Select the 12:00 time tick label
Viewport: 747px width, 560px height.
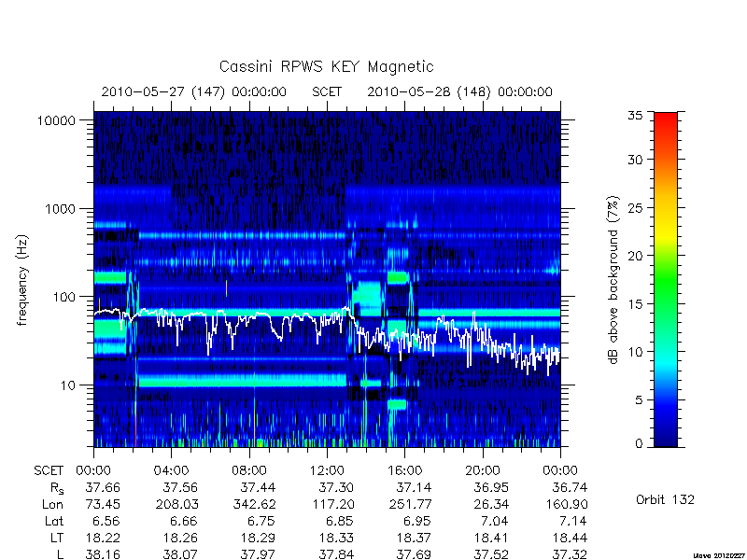(x=327, y=471)
